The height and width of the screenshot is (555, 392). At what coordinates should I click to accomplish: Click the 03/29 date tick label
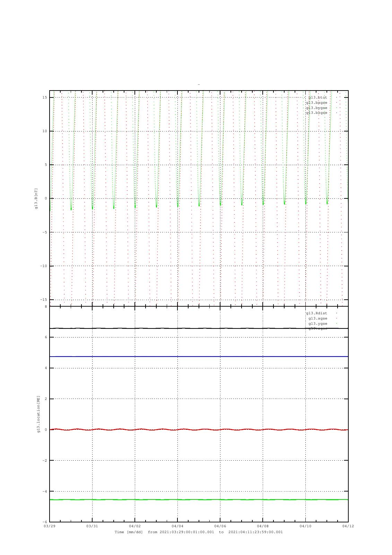(50, 526)
